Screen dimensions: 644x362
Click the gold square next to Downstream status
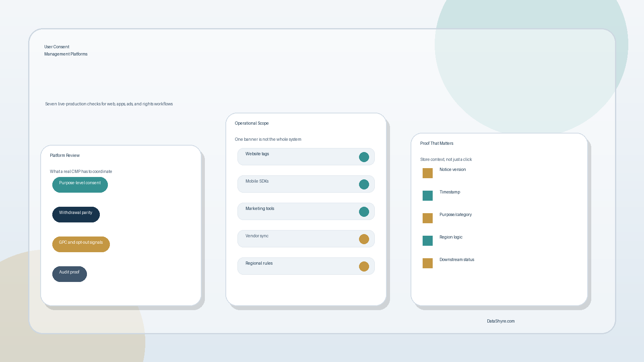pyautogui.click(x=427, y=263)
